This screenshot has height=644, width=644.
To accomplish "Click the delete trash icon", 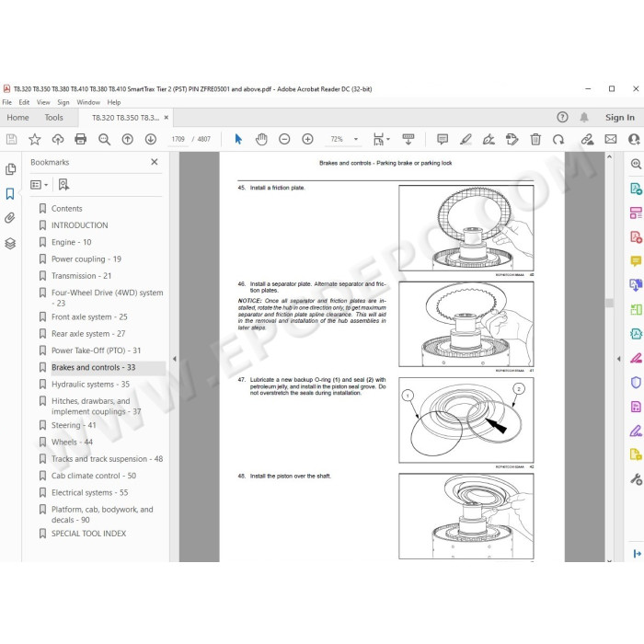I will pyautogui.click(x=535, y=139).
